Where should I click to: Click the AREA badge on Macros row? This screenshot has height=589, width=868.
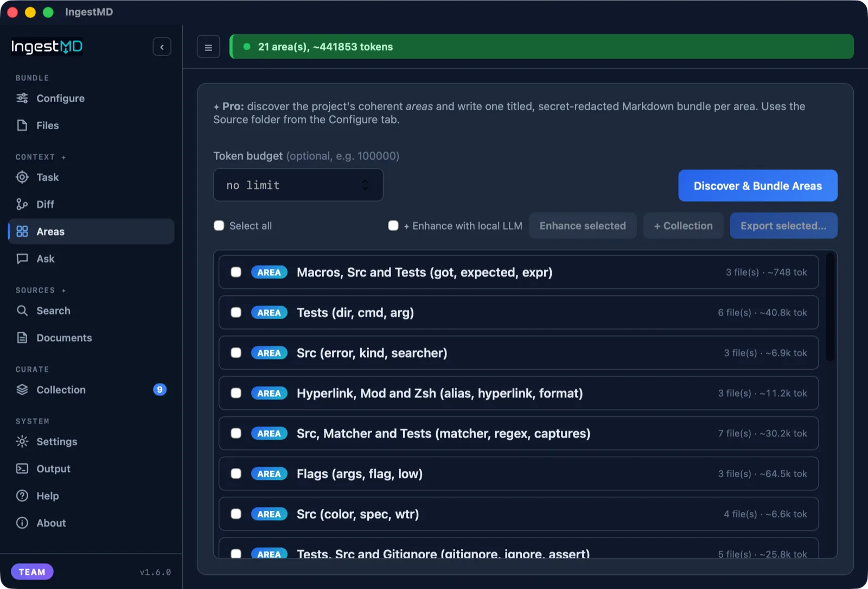pyautogui.click(x=269, y=273)
